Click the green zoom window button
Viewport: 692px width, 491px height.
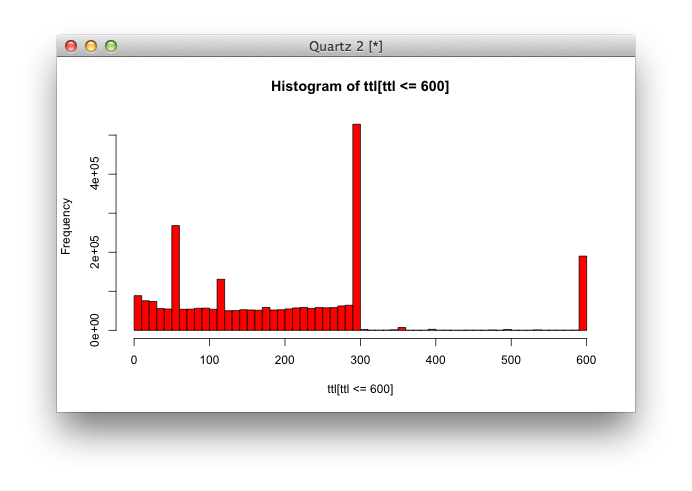[x=111, y=46]
